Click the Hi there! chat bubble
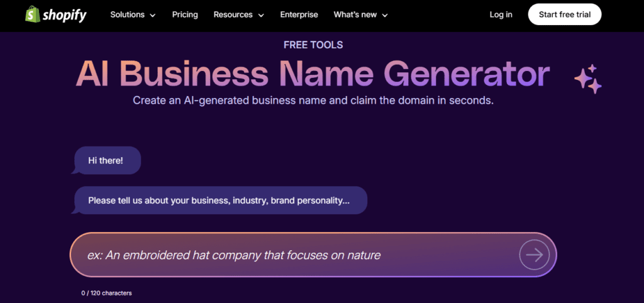This screenshot has height=303, width=644. (x=106, y=160)
